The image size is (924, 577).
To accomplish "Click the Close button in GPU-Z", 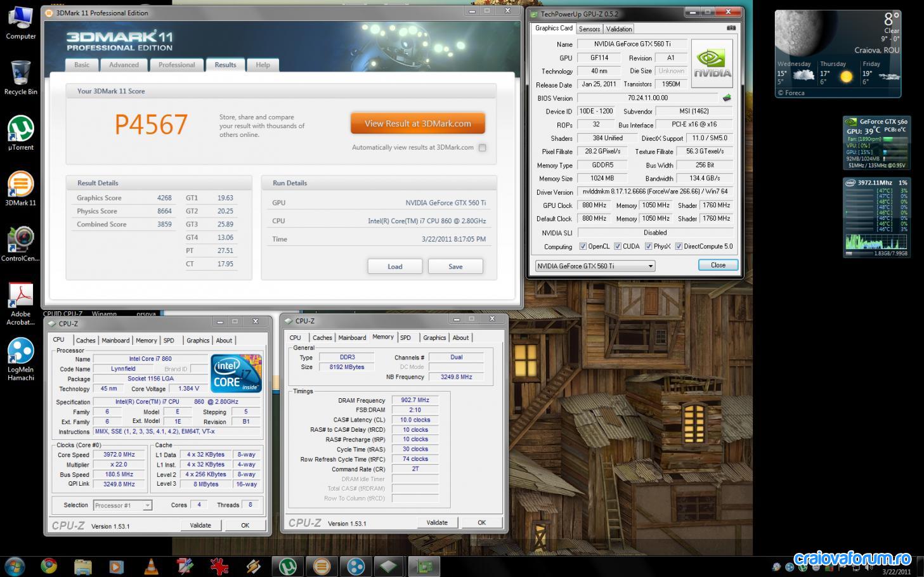I will coord(718,265).
